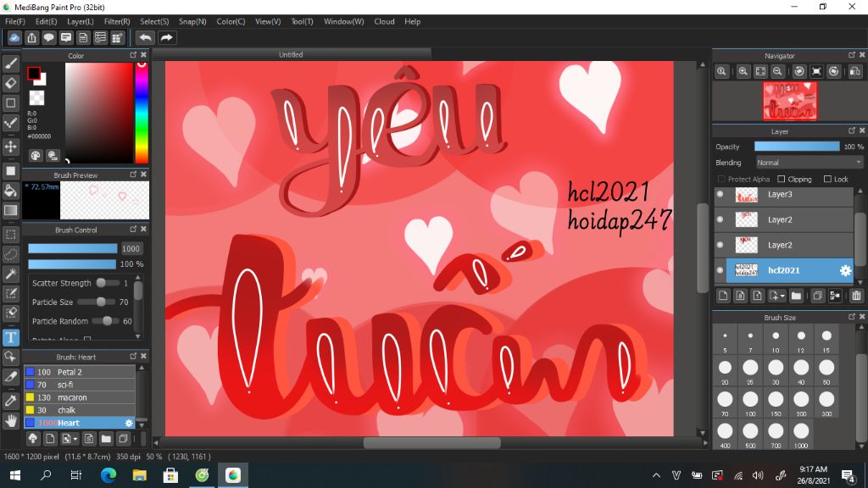Duplicate the layer with duplicate icon
868x488 pixels.
(817, 296)
